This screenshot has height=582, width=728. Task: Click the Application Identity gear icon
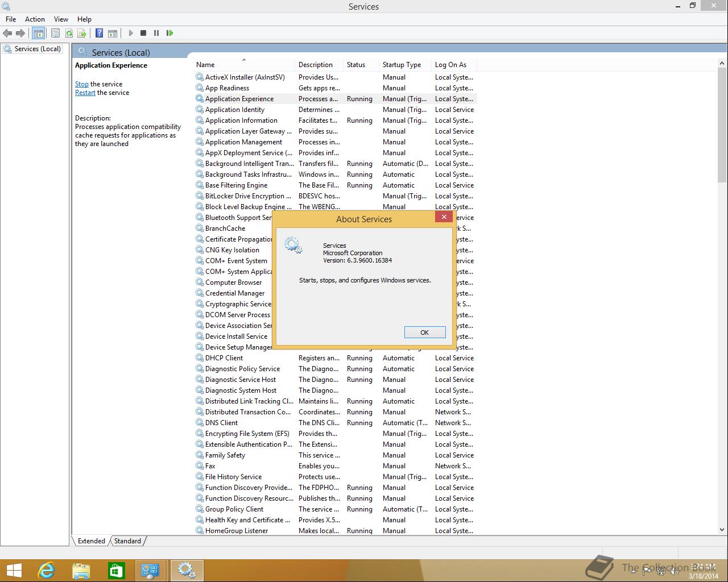(x=199, y=110)
